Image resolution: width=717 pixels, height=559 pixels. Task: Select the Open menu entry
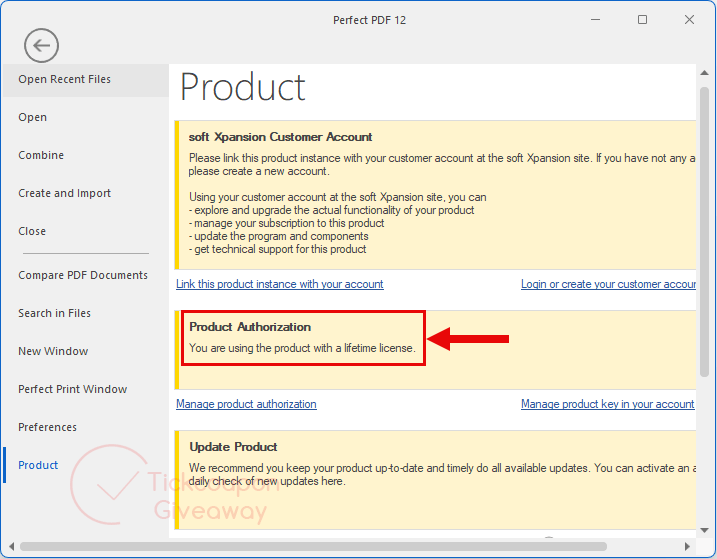pos(32,117)
